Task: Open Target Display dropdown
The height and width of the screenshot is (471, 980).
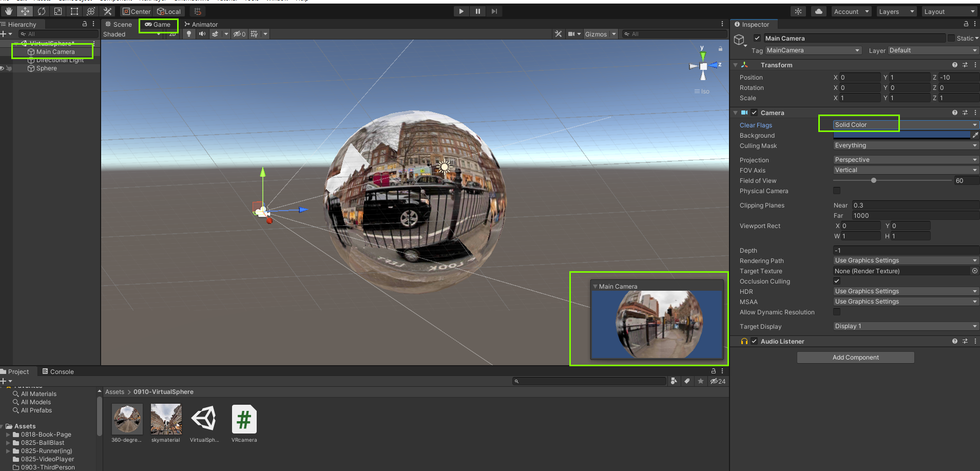Action: (x=906, y=327)
